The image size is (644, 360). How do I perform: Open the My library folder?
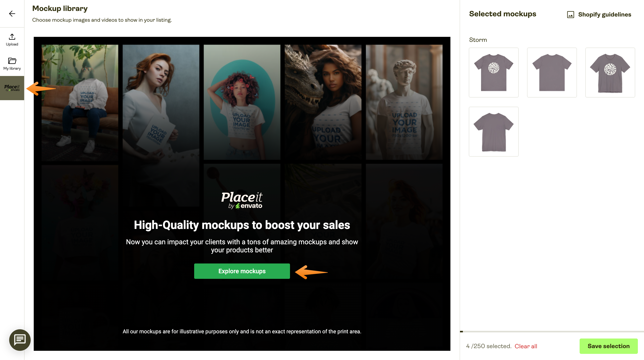[x=12, y=64]
